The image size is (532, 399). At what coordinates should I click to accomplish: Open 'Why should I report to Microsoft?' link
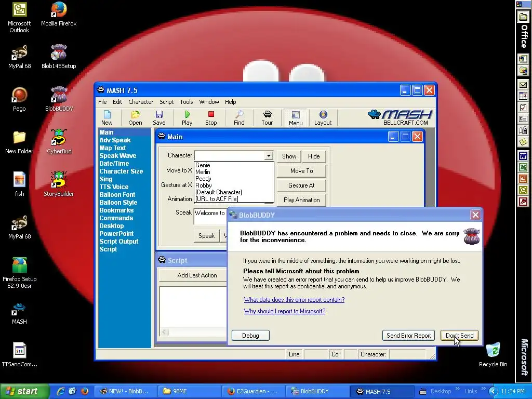pyautogui.click(x=285, y=311)
